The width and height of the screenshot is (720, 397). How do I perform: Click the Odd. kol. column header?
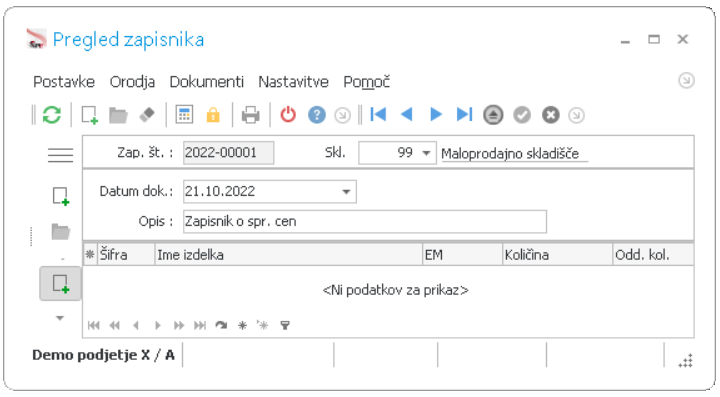[653, 255]
